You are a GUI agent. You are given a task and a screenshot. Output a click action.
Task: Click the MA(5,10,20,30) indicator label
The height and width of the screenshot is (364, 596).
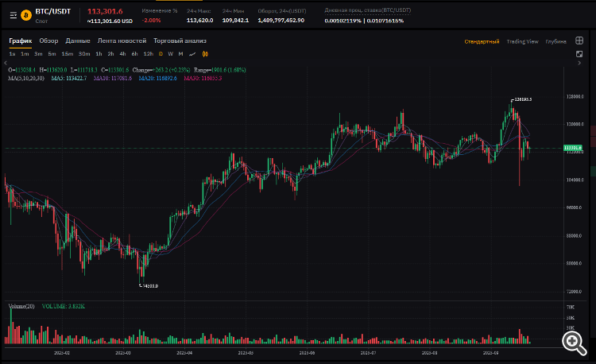(x=25, y=78)
